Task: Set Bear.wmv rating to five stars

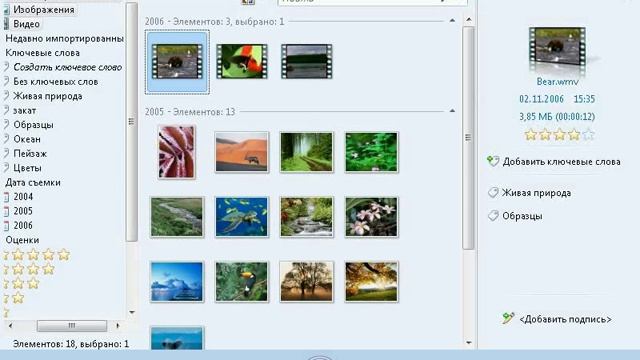Action: tap(588, 134)
